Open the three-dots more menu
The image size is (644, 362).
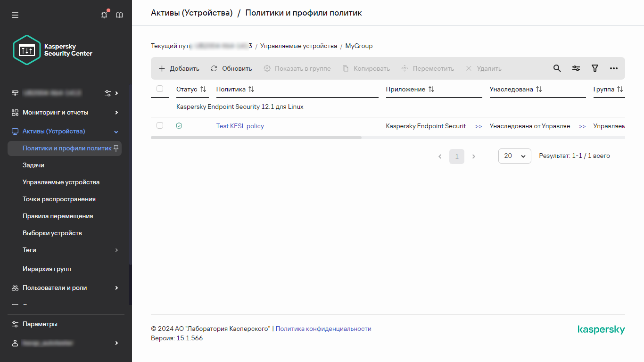pos(614,68)
